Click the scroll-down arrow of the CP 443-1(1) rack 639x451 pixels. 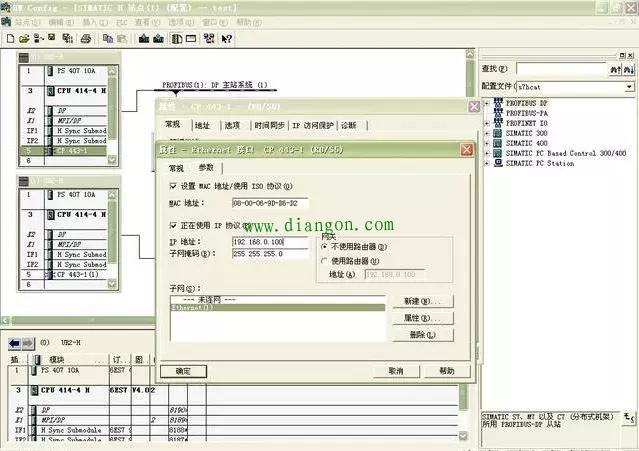112,284
